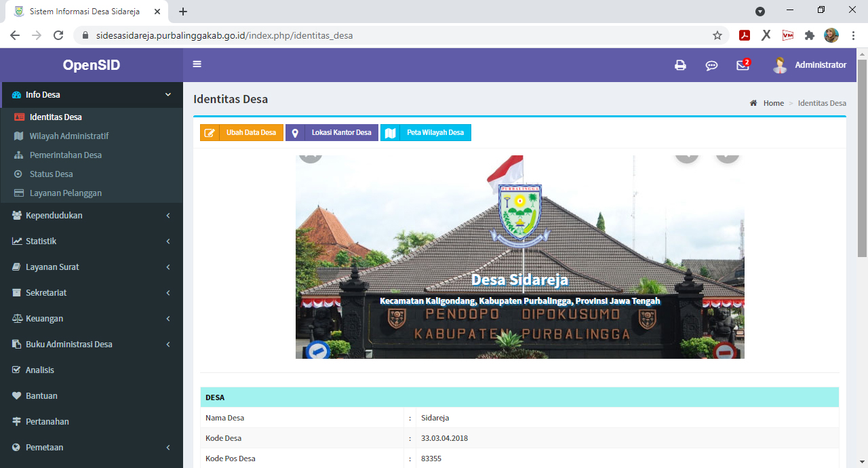
Task: Expand the Buku Administrasi Desa submenu arrow
Action: pos(168,345)
